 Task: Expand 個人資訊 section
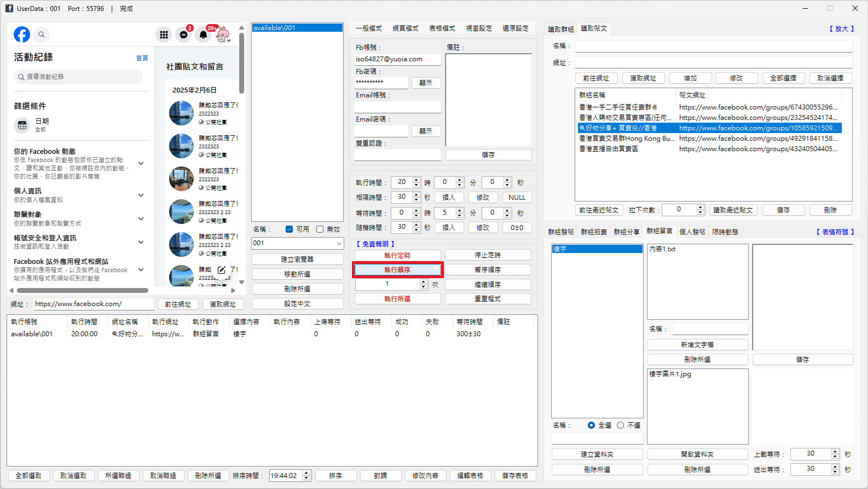(141, 195)
